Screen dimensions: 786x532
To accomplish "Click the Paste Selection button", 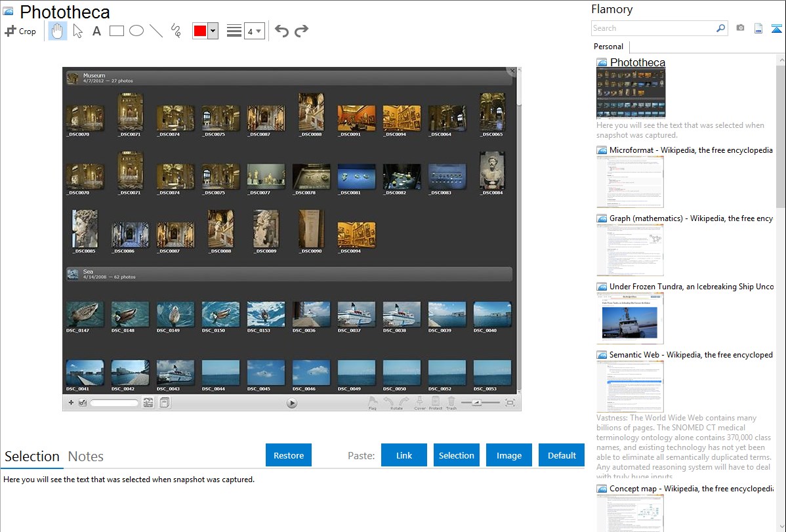I will [x=457, y=455].
